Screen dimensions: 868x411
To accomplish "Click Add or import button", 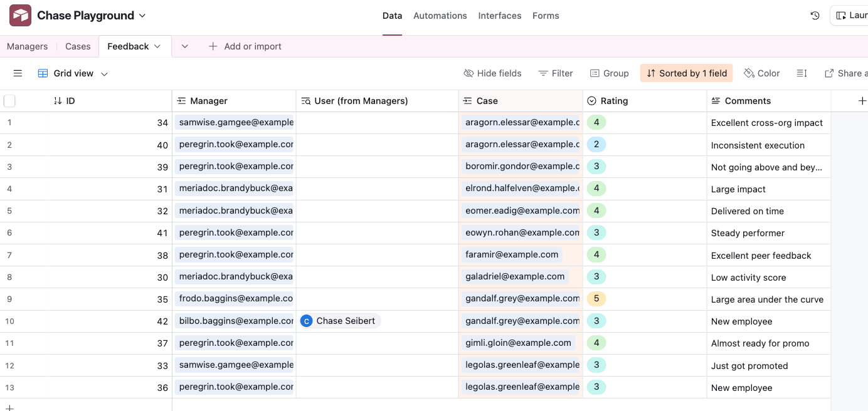I will pos(245,46).
